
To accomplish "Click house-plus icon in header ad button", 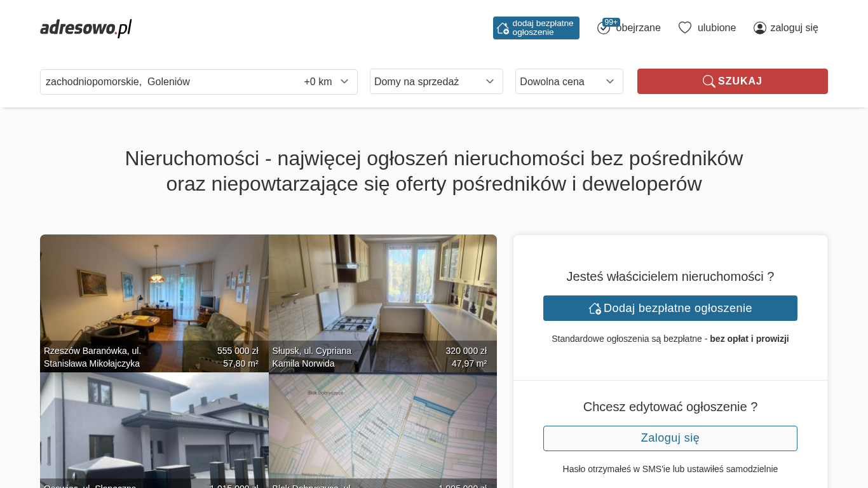I will pyautogui.click(x=503, y=28).
